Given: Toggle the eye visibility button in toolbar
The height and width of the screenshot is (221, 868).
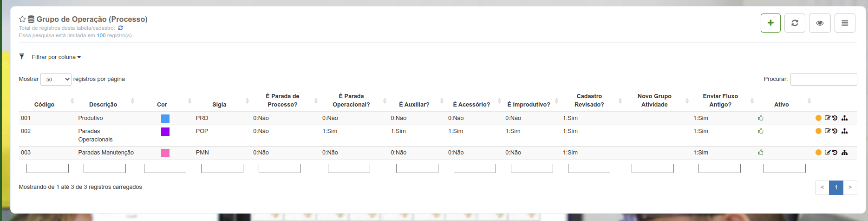Looking at the screenshot, I should 820,23.
